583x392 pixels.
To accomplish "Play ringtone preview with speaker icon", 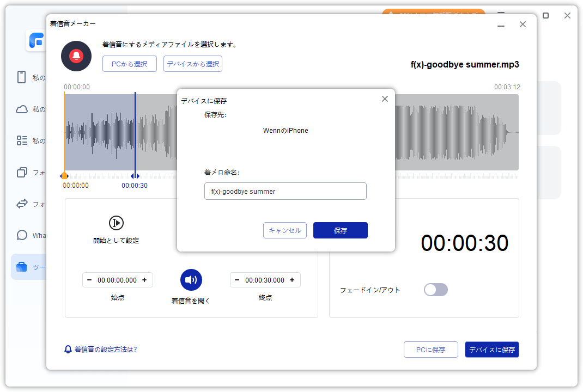I will [191, 280].
